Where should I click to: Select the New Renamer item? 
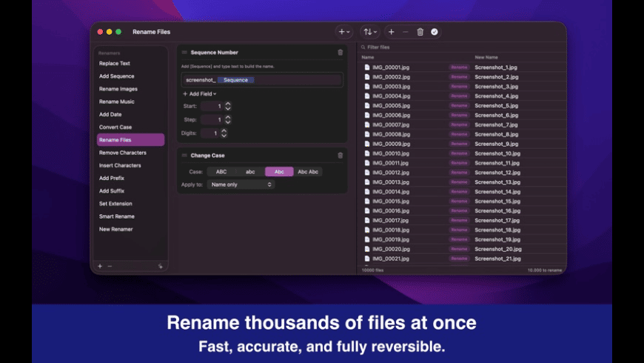pos(130,229)
